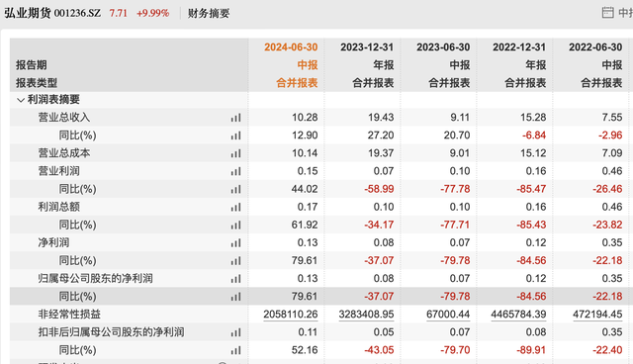The height and width of the screenshot is (364, 633).
Task: Select the 非经常性损益 row label
Action: [69, 314]
